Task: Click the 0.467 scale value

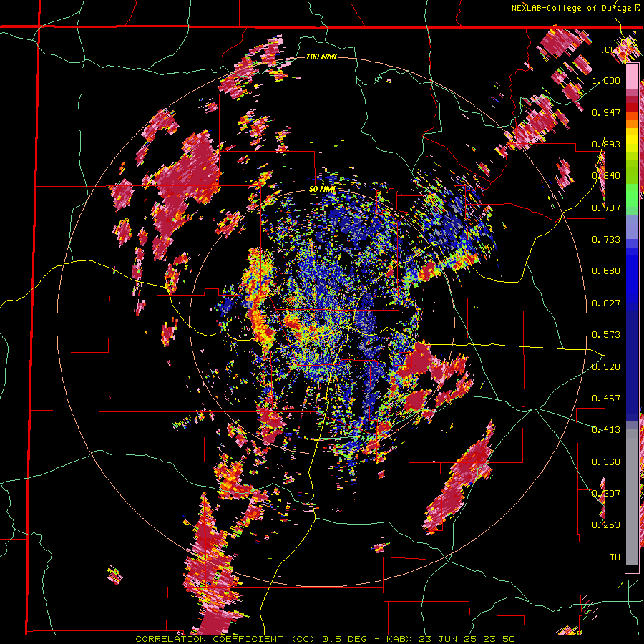Action: (x=606, y=399)
